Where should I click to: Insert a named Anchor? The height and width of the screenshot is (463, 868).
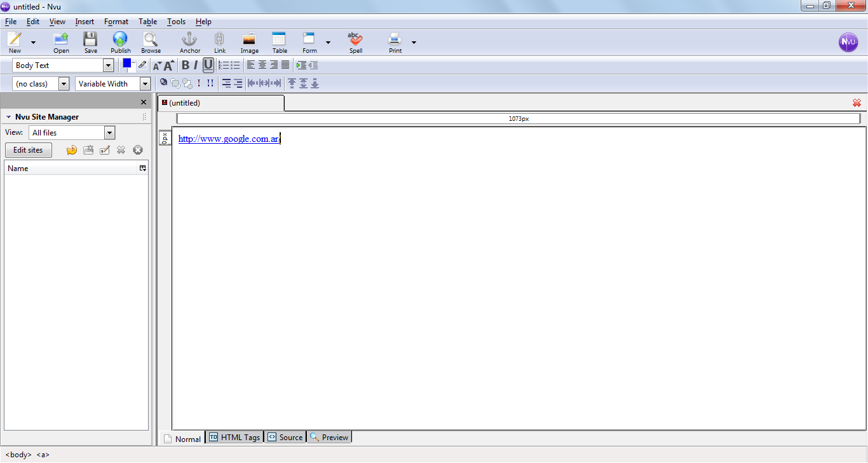189,42
